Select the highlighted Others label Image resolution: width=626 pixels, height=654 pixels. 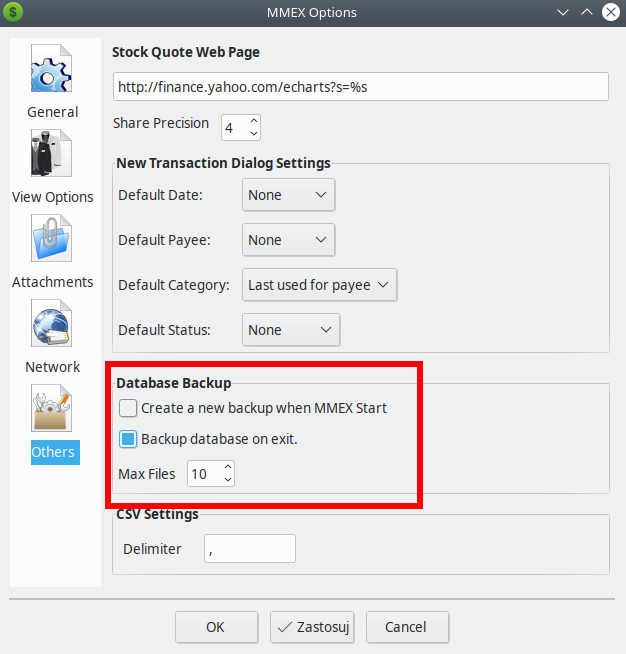(x=55, y=452)
